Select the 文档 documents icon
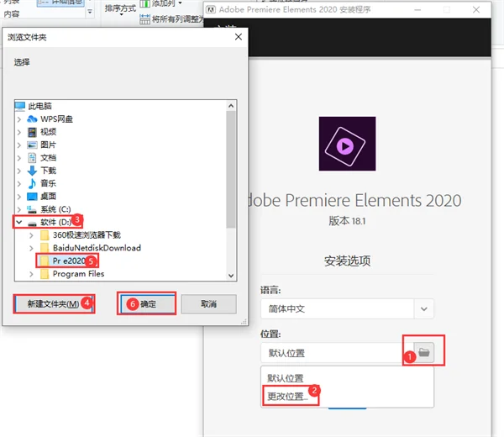This screenshot has height=437, width=504. click(x=32, y=157)
